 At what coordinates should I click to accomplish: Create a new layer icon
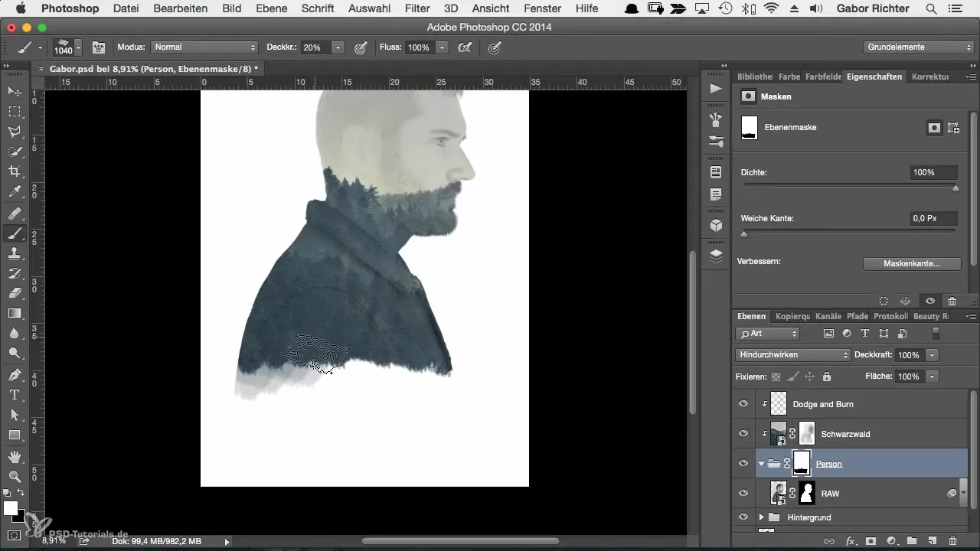point(932,541)
